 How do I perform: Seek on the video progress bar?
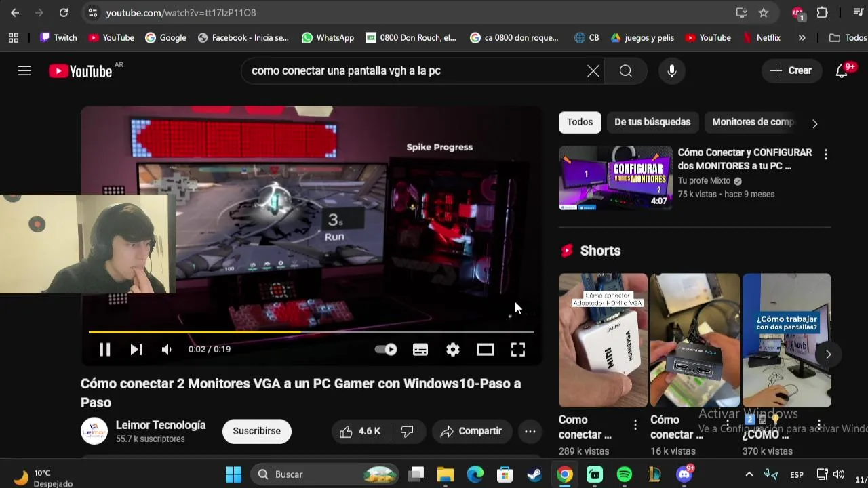click(x=311, y=332)
